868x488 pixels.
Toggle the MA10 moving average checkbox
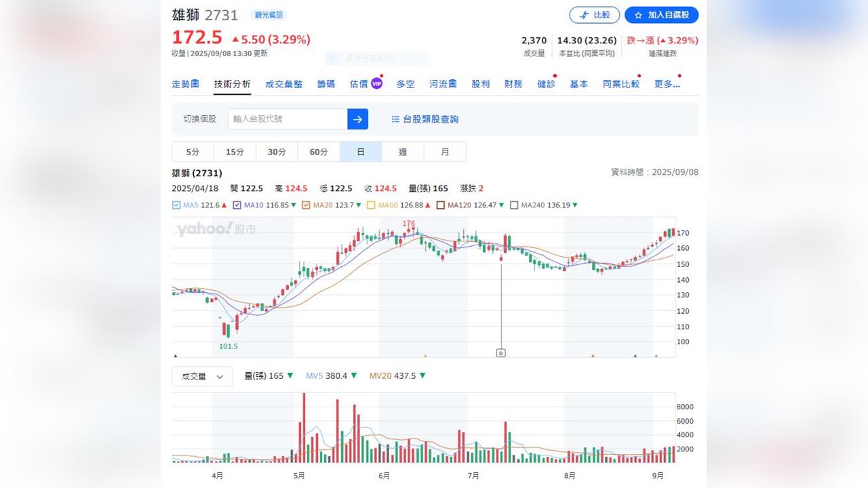point(237,205)
